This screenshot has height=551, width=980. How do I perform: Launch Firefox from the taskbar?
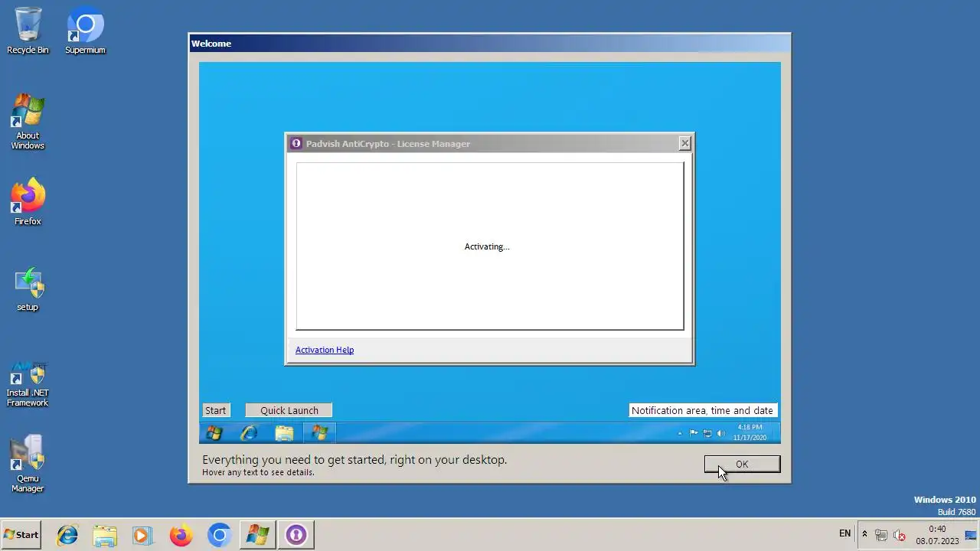[x=181, y=535]
